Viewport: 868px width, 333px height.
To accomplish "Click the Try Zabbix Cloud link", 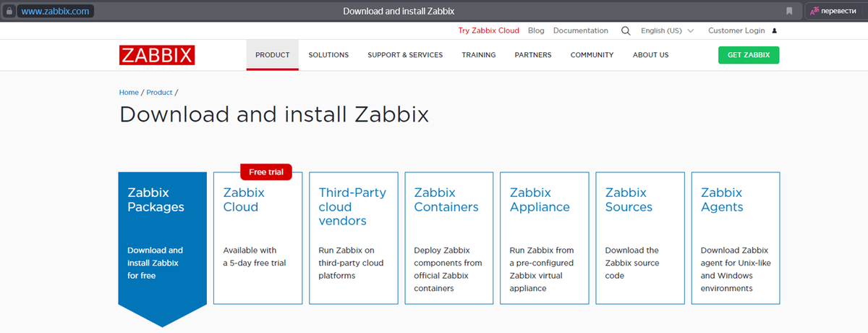I will 489,31.
